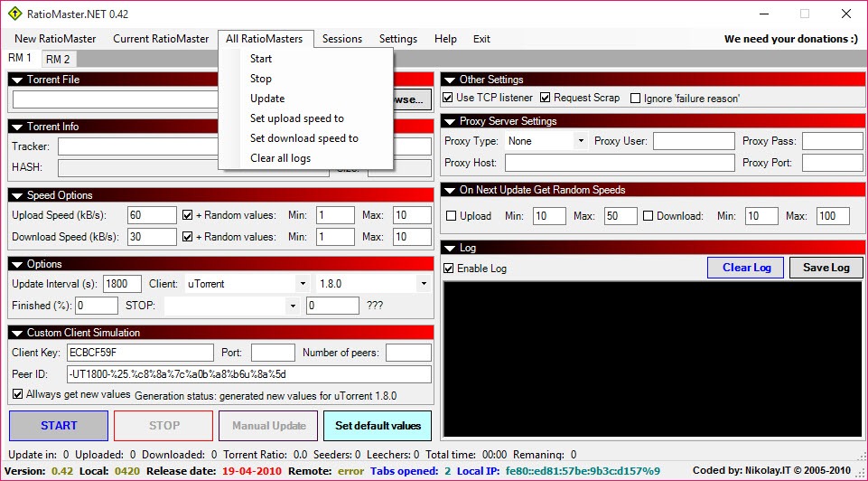The image size is (868, 481).
Task: Collapse the Speed Options section triangle
Action: (x=17, y=196)
